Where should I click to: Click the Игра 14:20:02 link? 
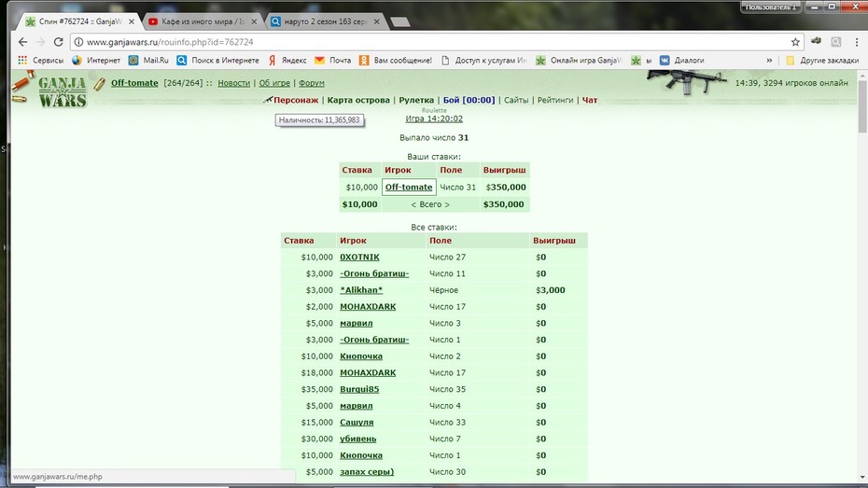point(434,119)
